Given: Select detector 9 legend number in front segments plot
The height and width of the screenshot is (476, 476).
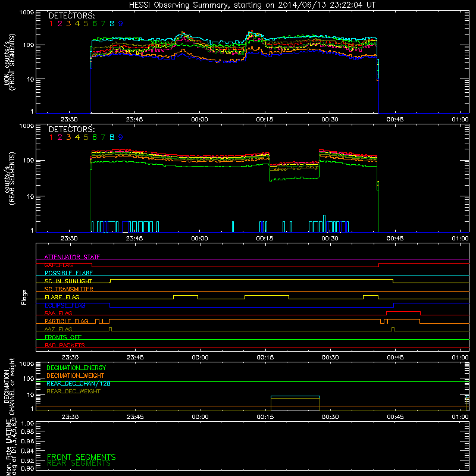Looking at the screenshot, I should 121,24.
